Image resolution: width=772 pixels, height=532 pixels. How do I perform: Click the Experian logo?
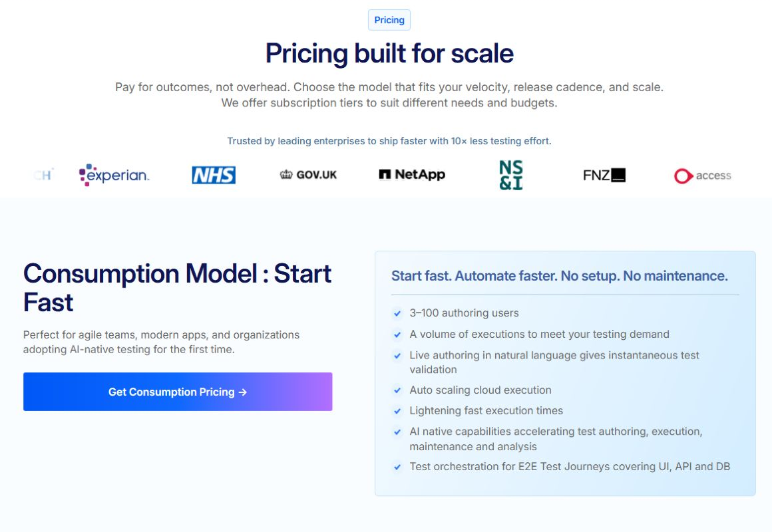click(114, 175)
